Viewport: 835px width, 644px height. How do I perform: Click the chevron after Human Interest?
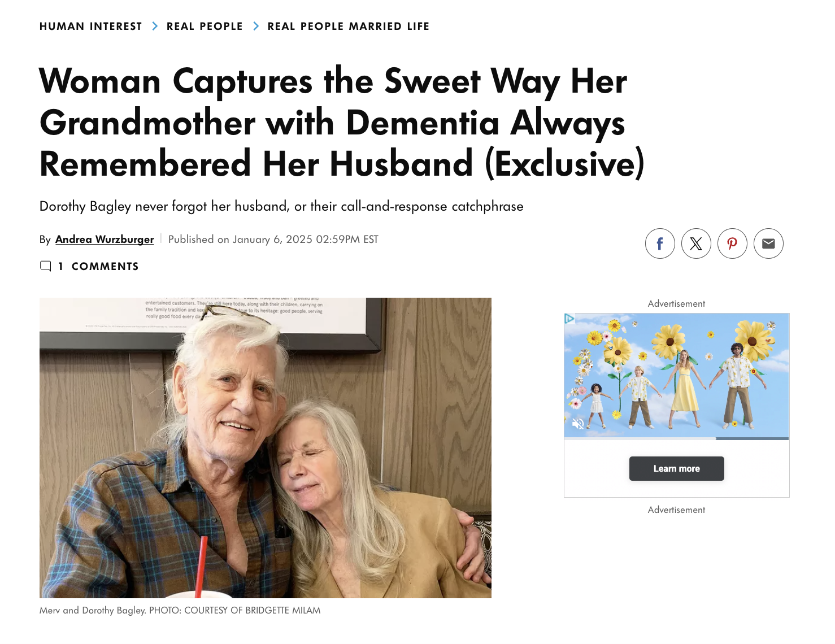tap(155, 27)
